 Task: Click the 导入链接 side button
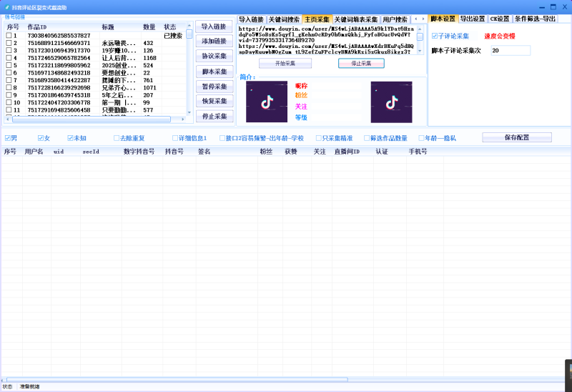pos(214,26)
